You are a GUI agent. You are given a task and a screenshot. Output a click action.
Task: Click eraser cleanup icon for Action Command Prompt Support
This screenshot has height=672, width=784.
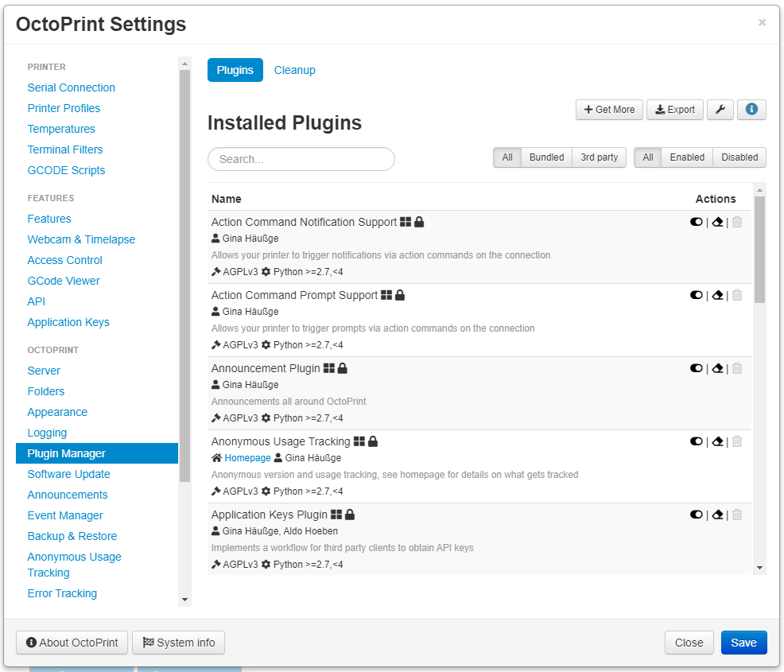point(717,295)
